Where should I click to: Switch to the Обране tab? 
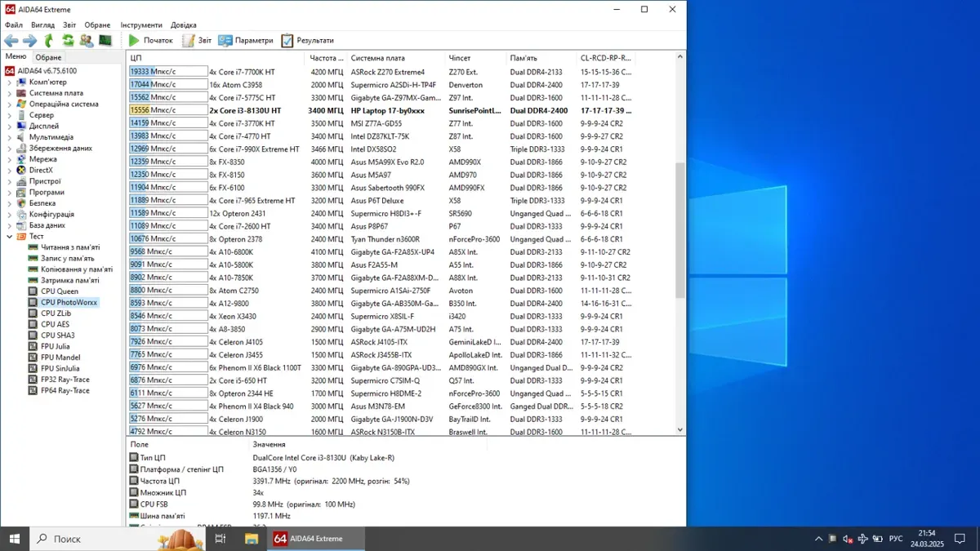click(x=48, y=57)
